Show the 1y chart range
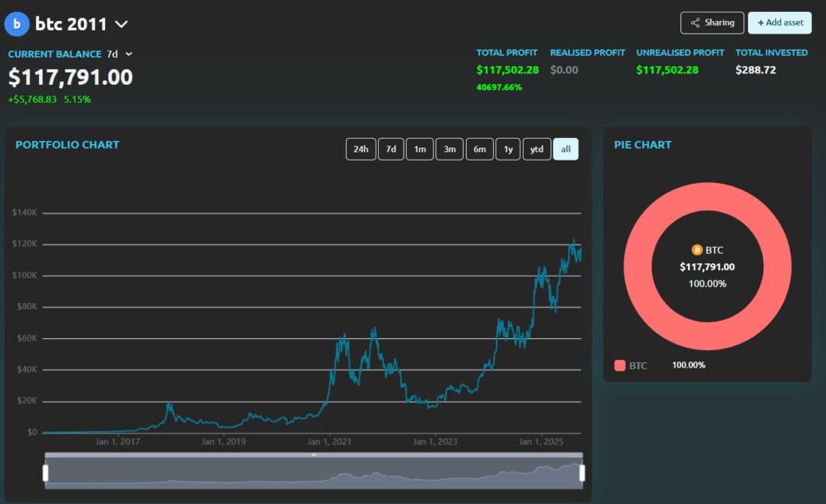This screenshot has height=504, width=826. pyautogui.click(x=508, y=149)
